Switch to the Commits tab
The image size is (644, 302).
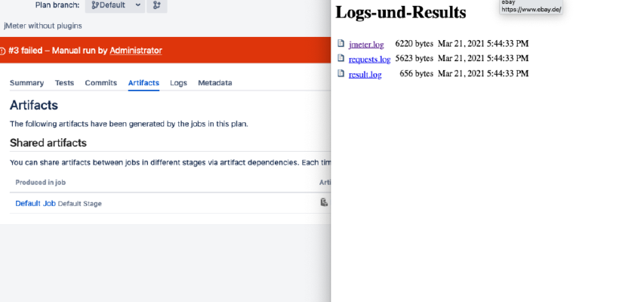(101, 82)
